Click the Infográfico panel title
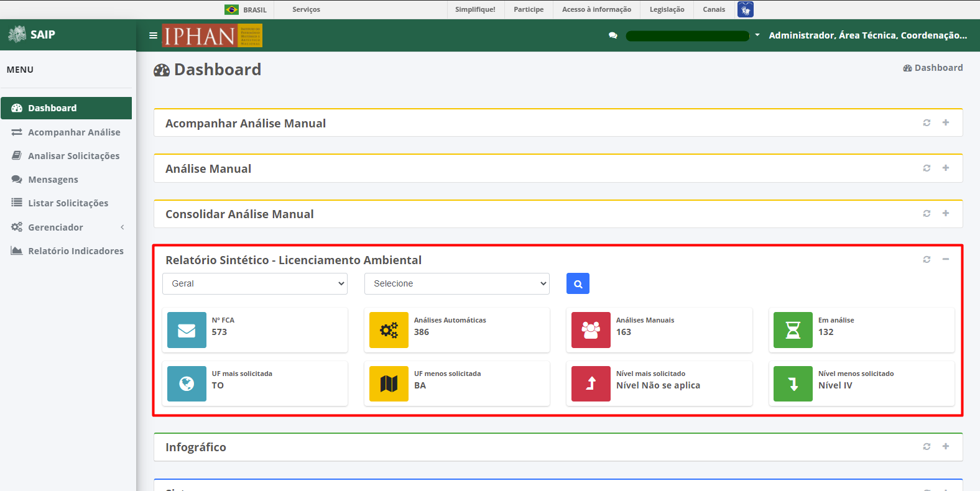 point(196,447)
